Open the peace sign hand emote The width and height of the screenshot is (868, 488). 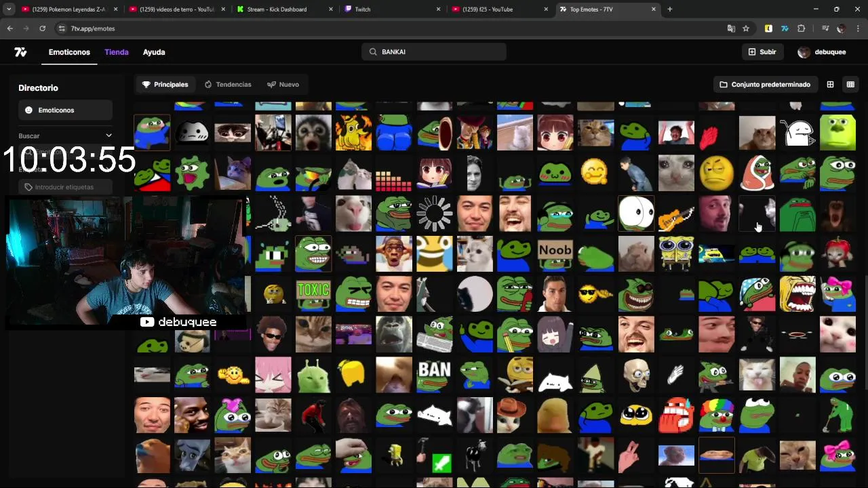point(629,457)
